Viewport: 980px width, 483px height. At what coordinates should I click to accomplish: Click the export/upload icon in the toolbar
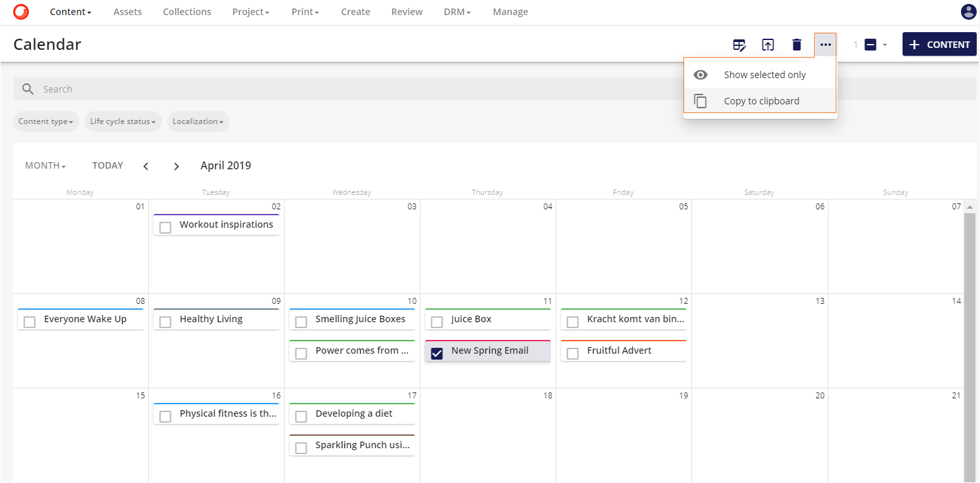click(768, 44)
